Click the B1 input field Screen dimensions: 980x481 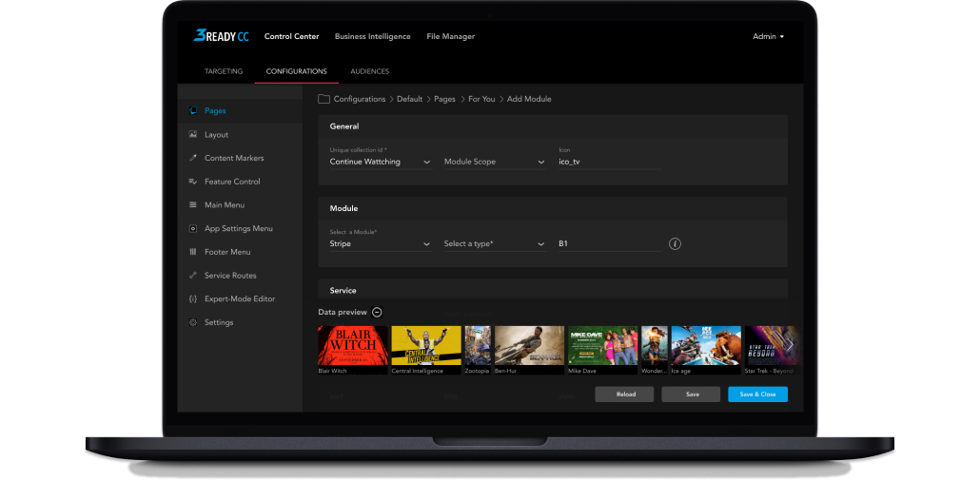(610, 243)
